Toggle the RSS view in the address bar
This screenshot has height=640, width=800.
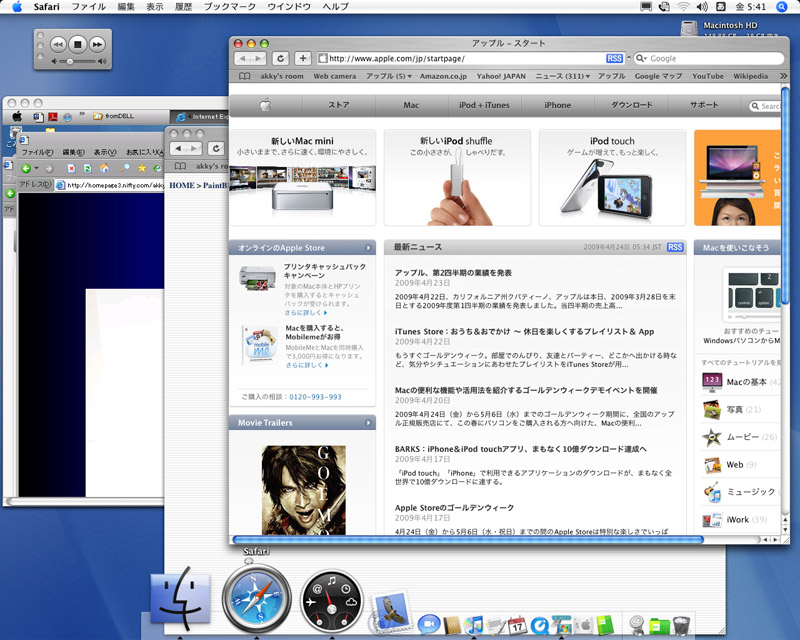coord(614,57)
